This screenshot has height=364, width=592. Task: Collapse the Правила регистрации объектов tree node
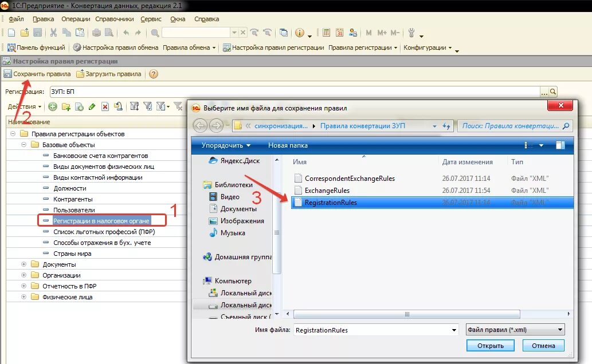point(13,133)
